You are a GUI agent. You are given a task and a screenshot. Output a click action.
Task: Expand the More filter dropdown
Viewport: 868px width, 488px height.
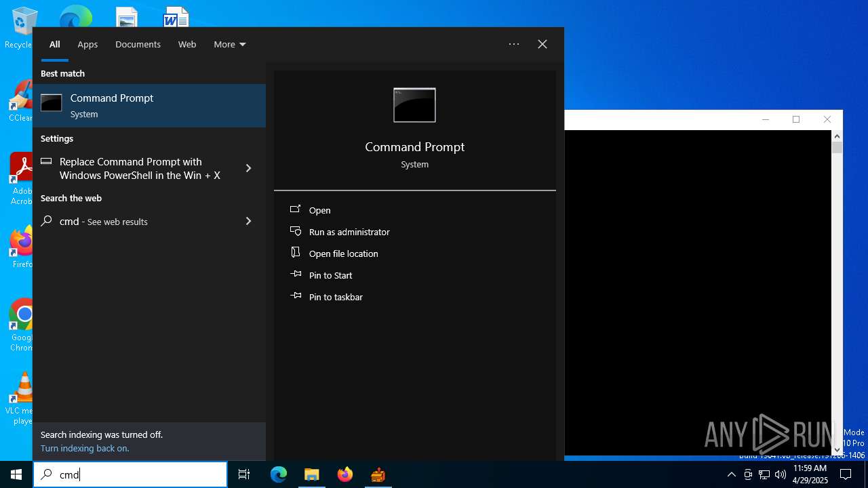tap(230, 44)
